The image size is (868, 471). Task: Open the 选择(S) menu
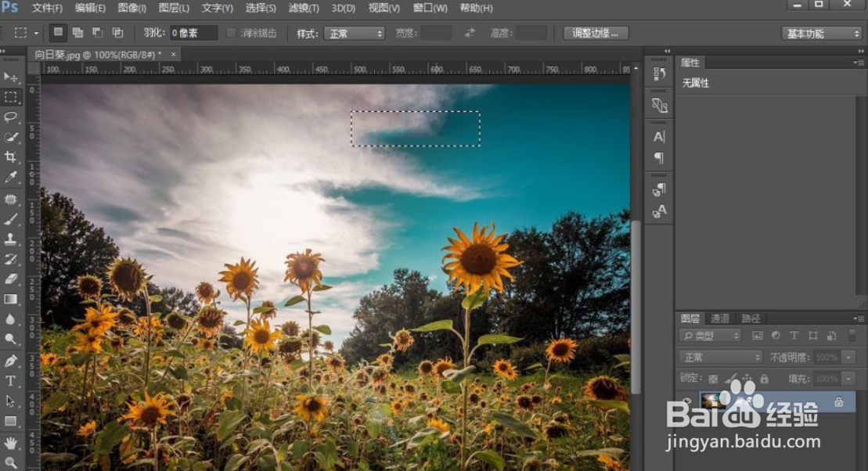pyautogui.click(x=261, y=9)
